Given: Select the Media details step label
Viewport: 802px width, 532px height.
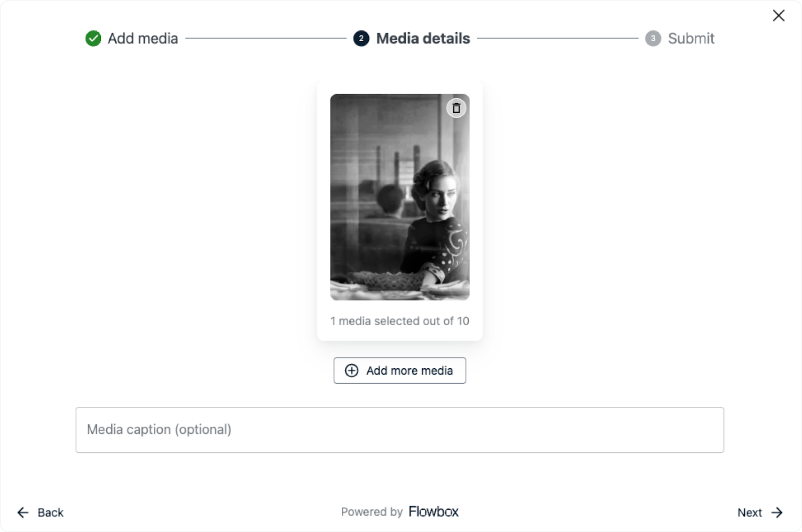Looking at the screenshot, I should [x=423, y=39].
